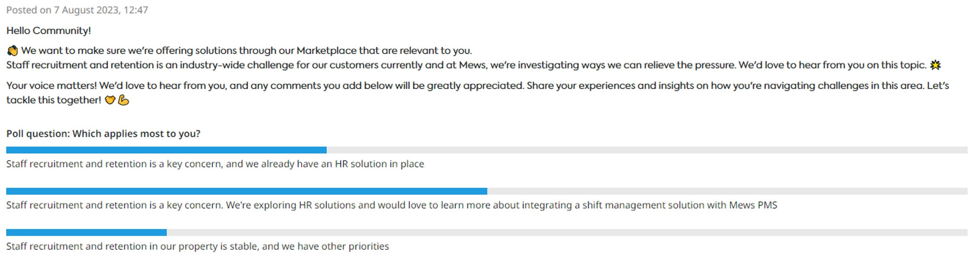Screen dimensions: 980x262
Task: Click the yellow heart emoji
Action: 110,100
